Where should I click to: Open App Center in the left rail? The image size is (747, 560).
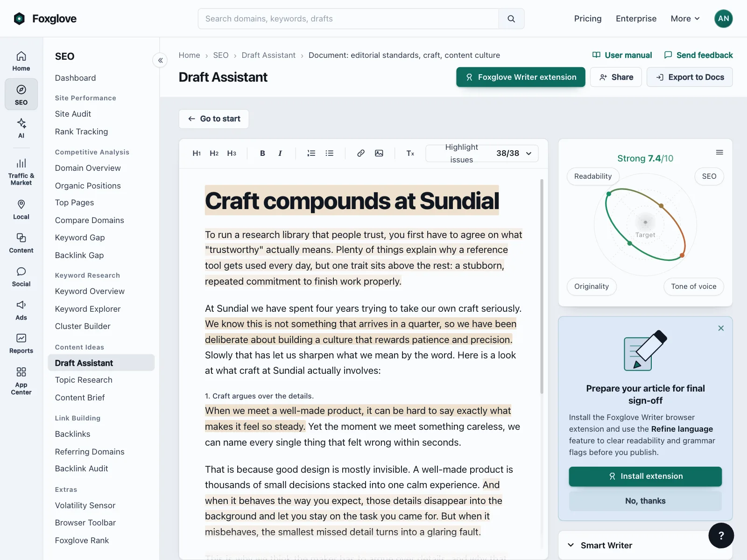(x=21, y=381)
